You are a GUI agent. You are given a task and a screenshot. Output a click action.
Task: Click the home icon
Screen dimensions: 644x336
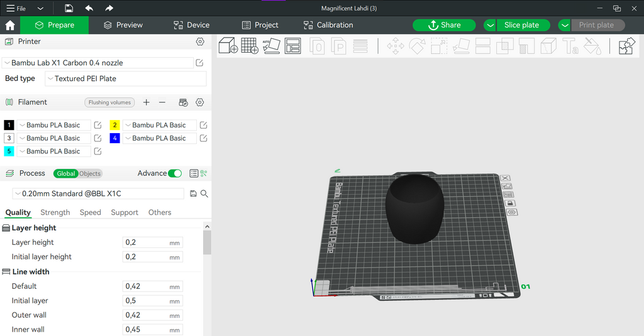(x=10, y=25)
